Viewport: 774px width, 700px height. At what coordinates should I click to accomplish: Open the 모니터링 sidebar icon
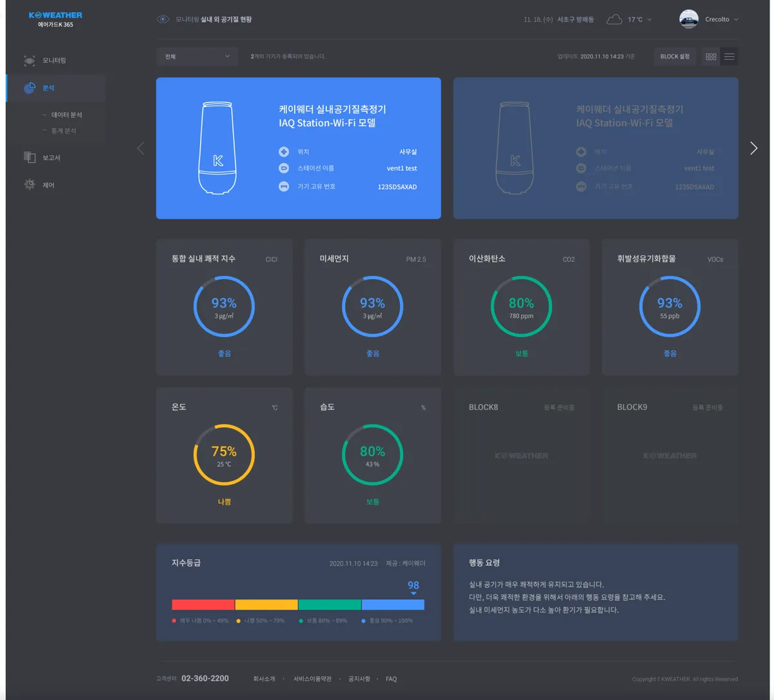(x=30, y=61)
